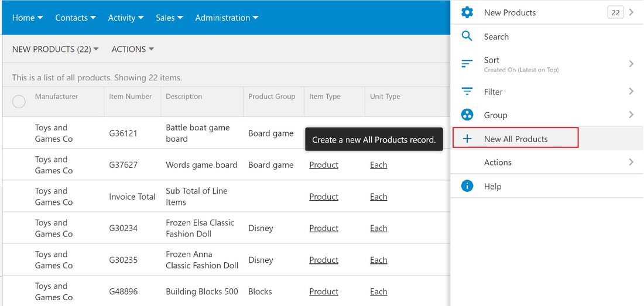Image resolution: width=644 pixels, height=306 pixels.
Task: Click description Building Blocks 500
Action: (x=201, y=291)
